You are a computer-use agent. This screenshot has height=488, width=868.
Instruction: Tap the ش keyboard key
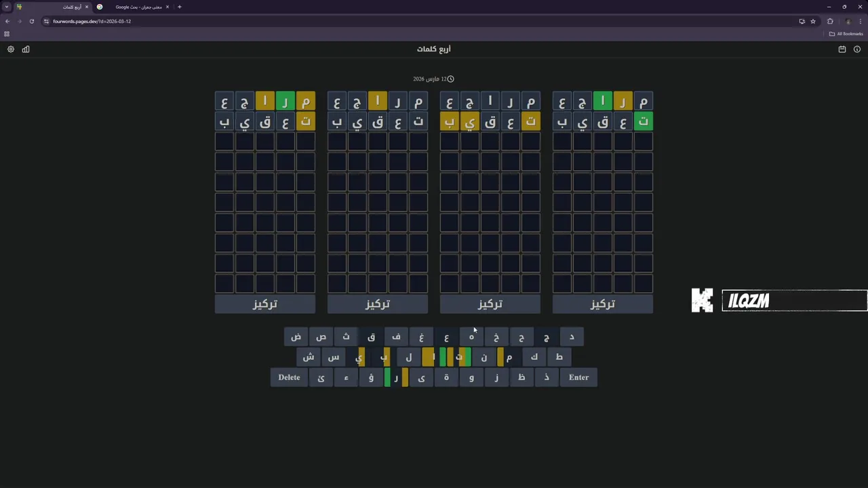pyautogui.click(x=309, y=357)
